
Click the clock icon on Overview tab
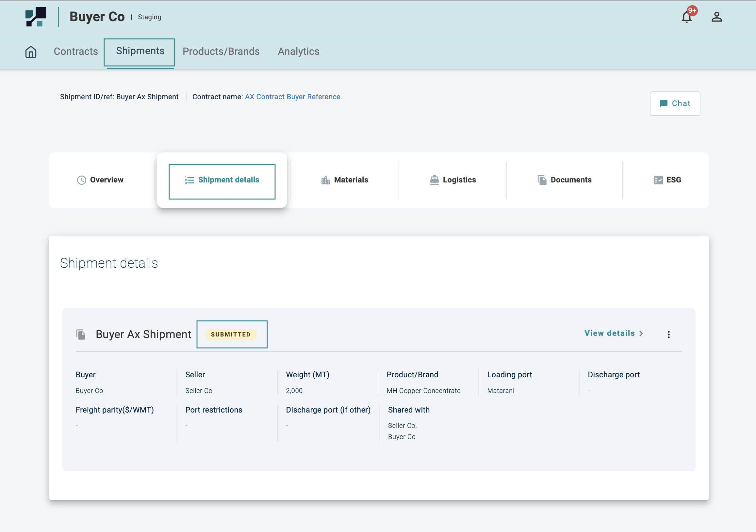point(81,180)
